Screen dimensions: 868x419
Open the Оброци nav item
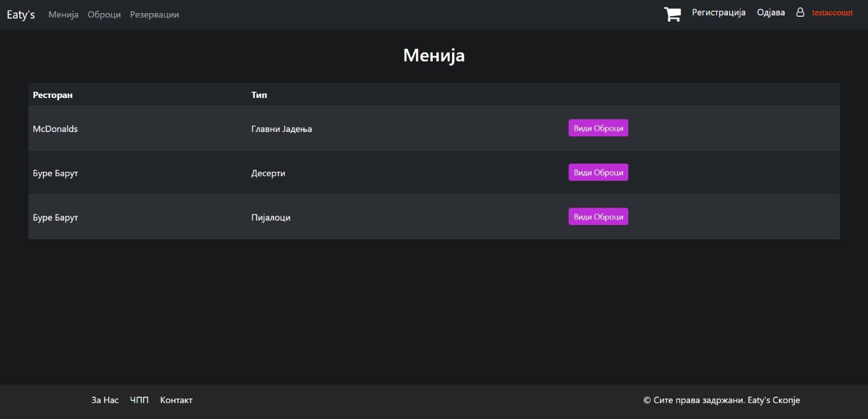pyautogui.click(x=104, y=15)
